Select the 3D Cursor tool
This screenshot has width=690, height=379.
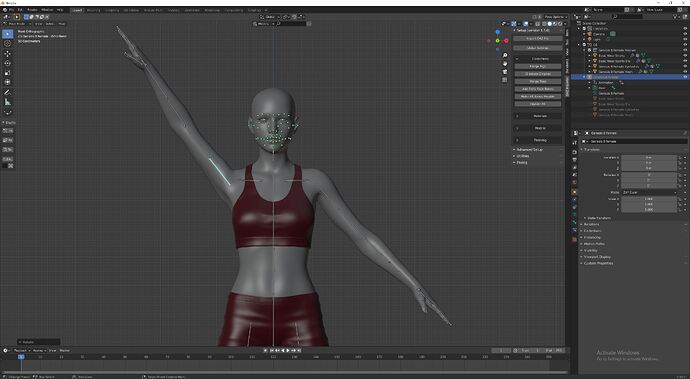pos(7,44)
